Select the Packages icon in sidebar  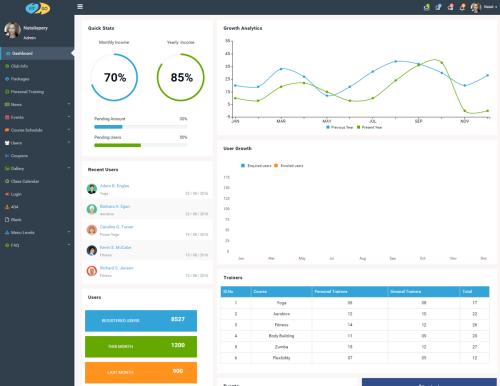click(7, 79)
